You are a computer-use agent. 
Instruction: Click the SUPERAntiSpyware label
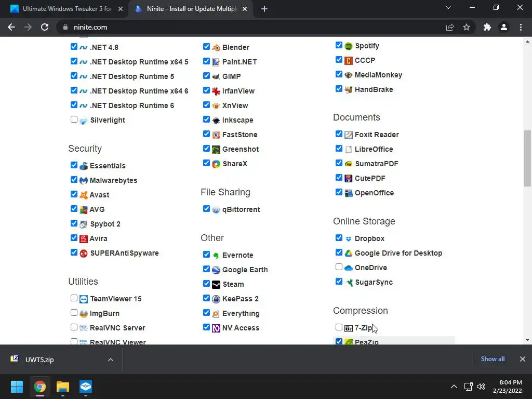point(125,254)
